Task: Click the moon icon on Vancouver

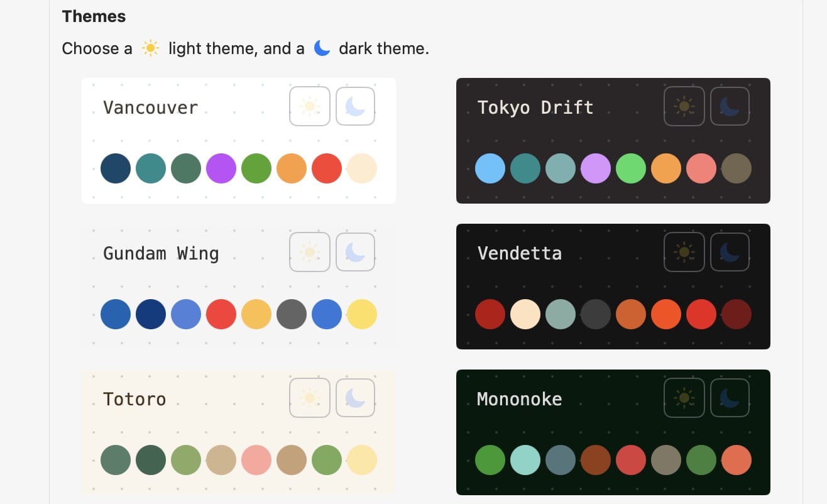Action: point(355,106)
